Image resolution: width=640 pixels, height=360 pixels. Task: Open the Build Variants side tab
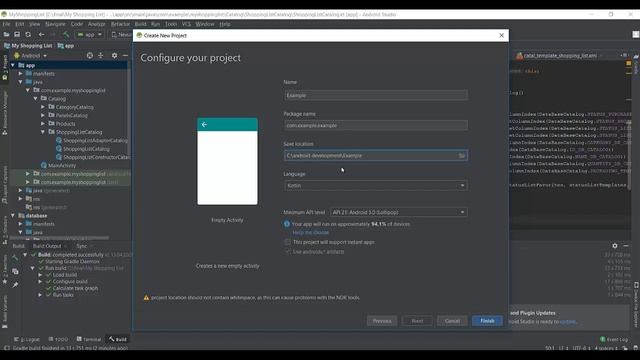pyautogui.click(x=5, y=312)
